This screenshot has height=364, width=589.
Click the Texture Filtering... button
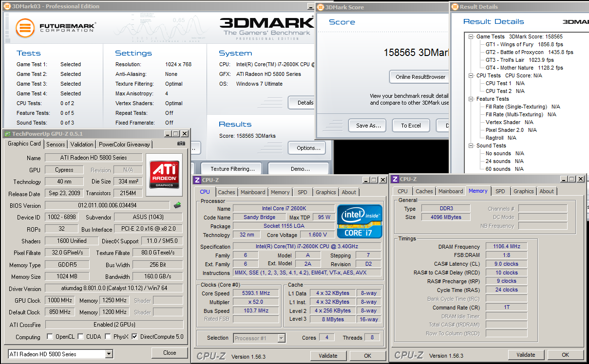(232, 169)
